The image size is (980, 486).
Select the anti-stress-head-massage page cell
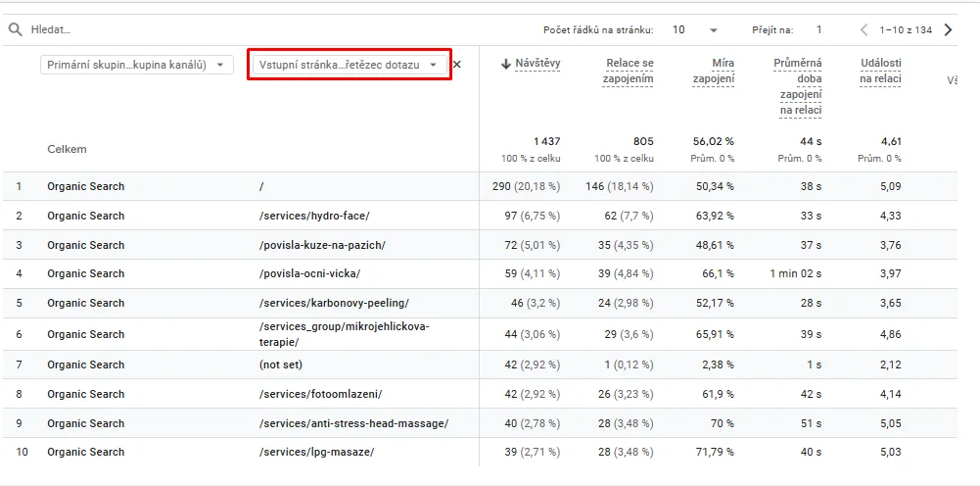tap(353, 423)
